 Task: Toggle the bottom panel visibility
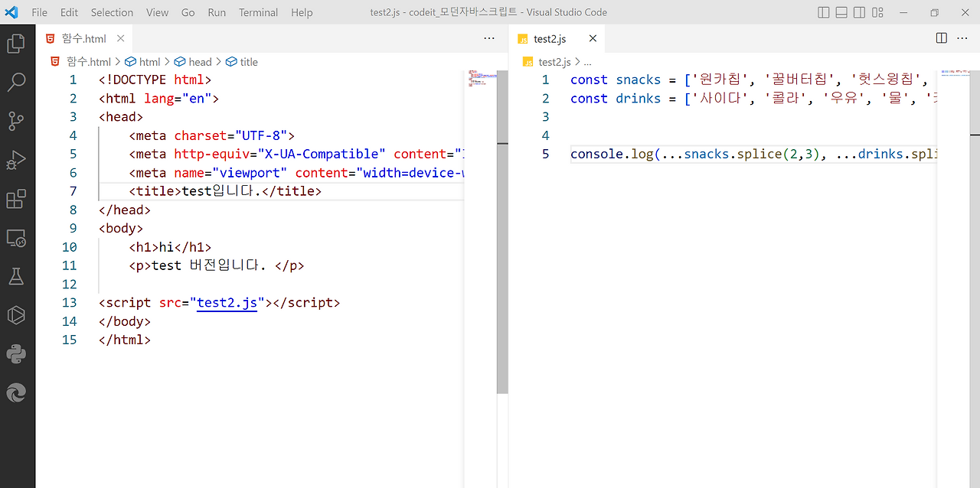(x=841, y=12)
